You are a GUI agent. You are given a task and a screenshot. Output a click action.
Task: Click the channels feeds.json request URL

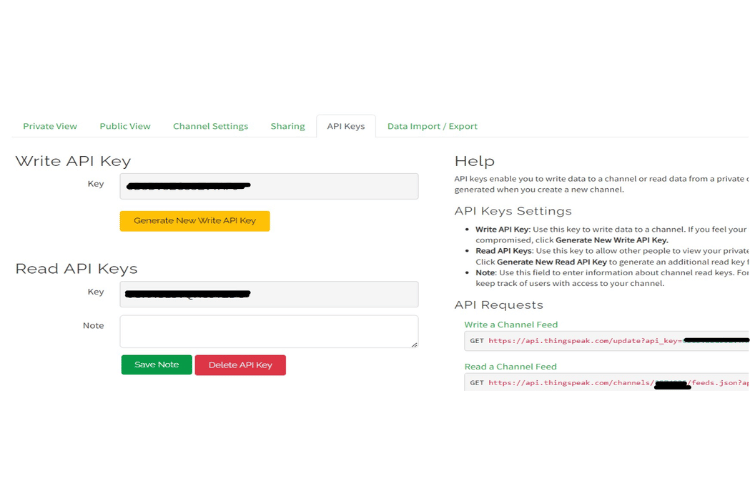point(618,383)
